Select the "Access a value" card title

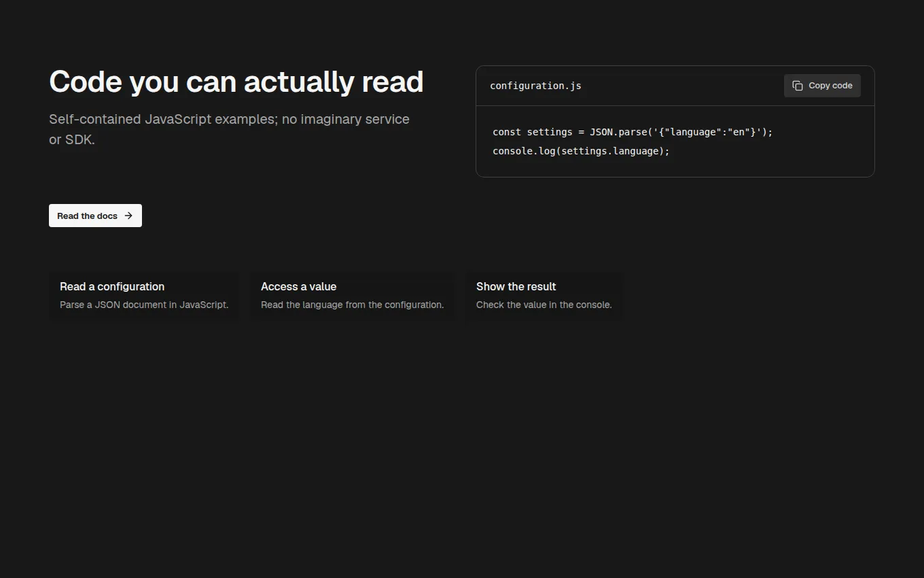click(299, 286)
